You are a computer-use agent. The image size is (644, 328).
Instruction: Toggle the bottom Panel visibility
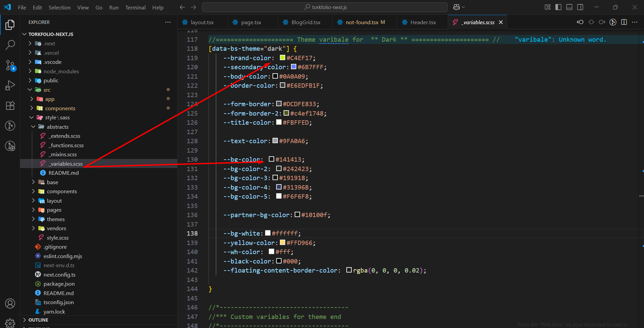click(569, 7)
